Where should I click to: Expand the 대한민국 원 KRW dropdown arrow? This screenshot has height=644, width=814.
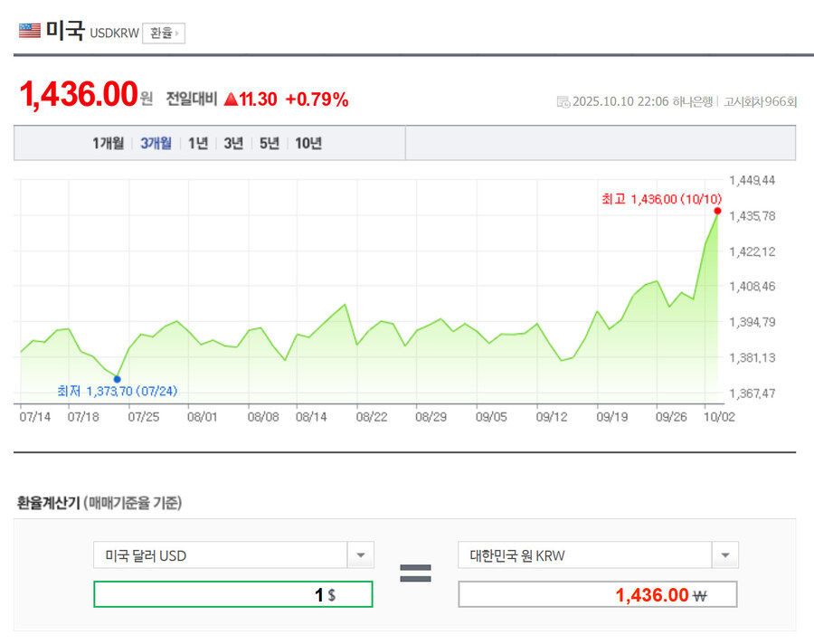(725, 555)
